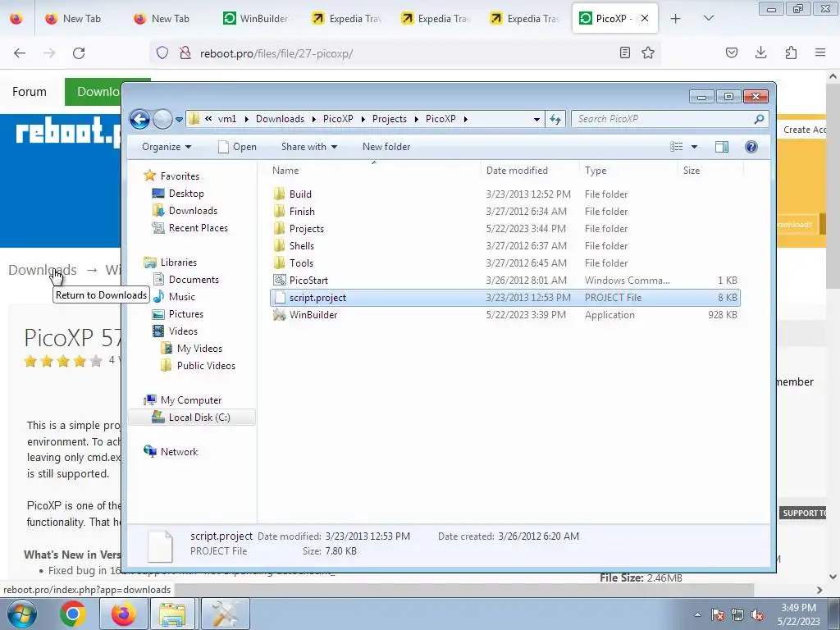Open Desktop in navigation pane
The width and height of the screenshot is (840, 630).
pyautogui.click(x=186, y=193)
